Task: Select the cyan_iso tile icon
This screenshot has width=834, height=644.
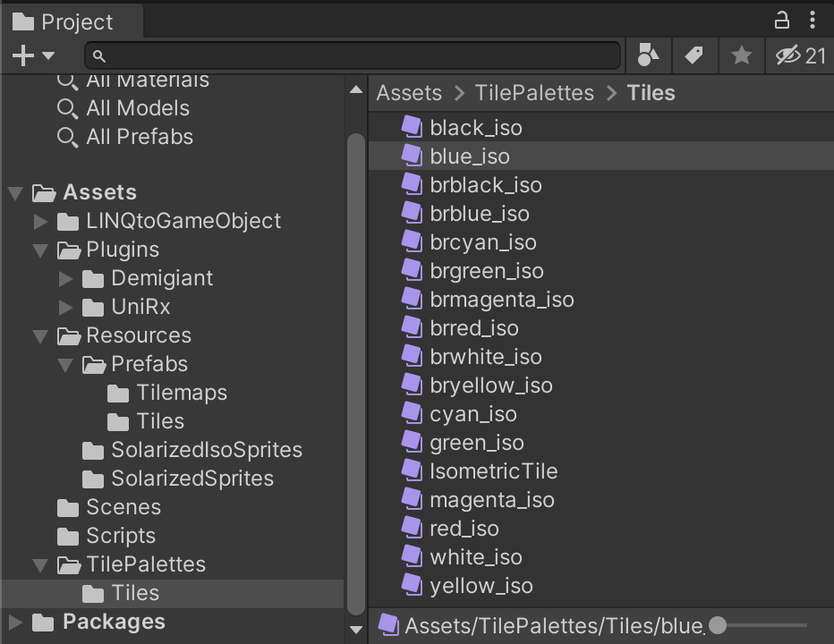Action: click(x=412, y=414)
